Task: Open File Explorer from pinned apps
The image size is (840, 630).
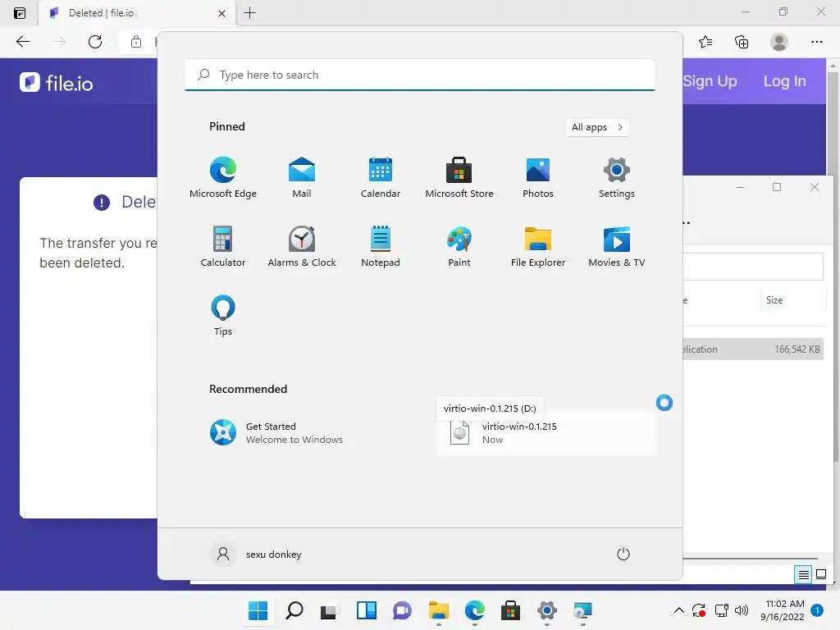Action: point(538,246)
